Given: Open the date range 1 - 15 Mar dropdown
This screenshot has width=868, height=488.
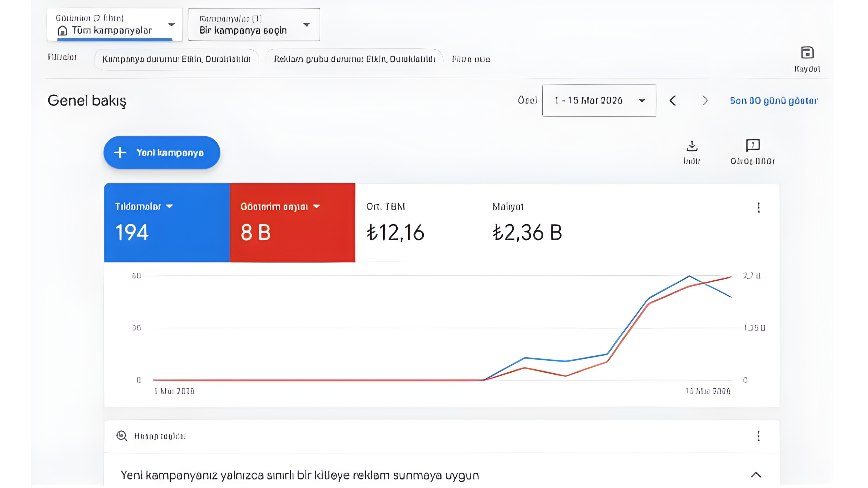Looking at the screenshot, I should point(599,100).
